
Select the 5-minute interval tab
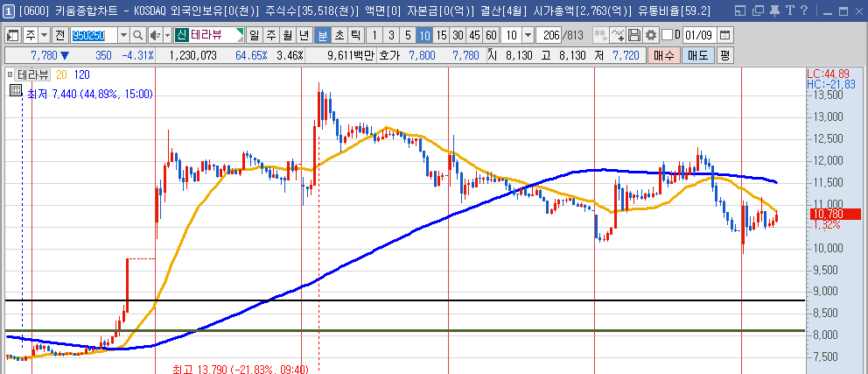pyautogui.click(x=407, y=35)
